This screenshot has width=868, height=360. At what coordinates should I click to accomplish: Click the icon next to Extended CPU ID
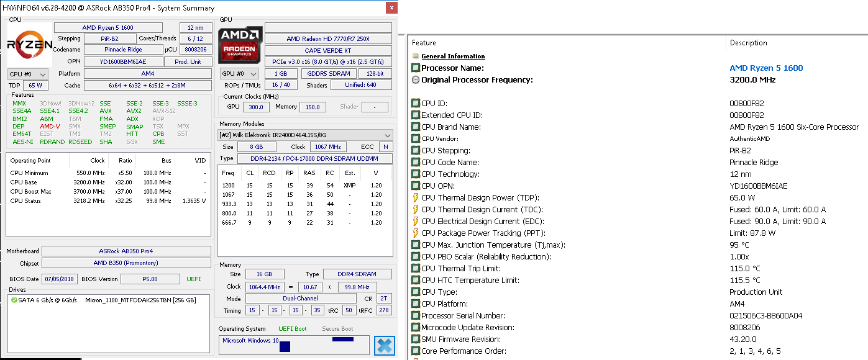416,115
